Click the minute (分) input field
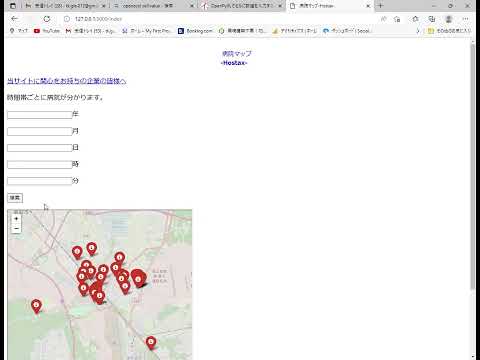 (x=40, y=181)
